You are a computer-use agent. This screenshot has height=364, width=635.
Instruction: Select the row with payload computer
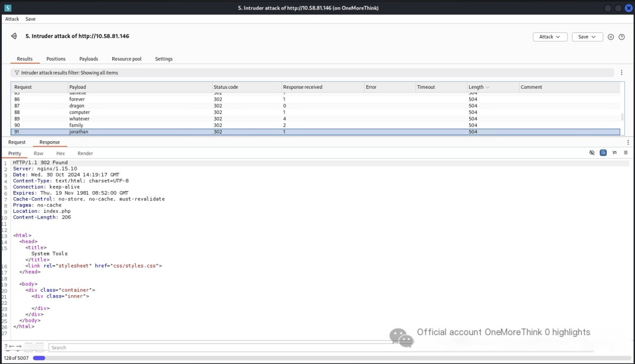point(316,112)
